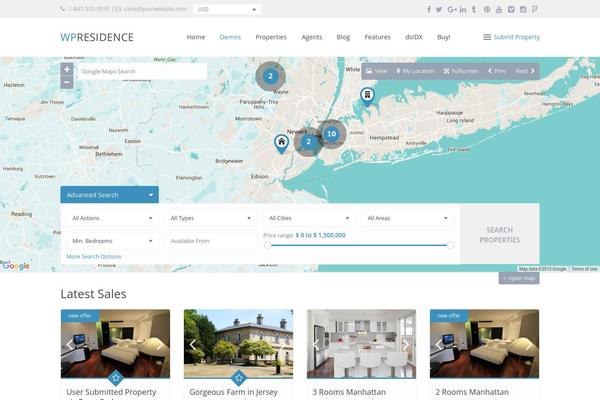Viewport: 600px width, 400px height.
Task: Click the price range slider track
Action: coord(359,245)
